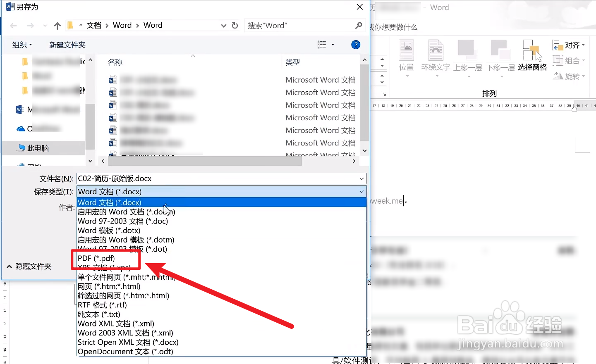The height and width of the screenshot is (364, 596).
Task: Go up one folder level
Action: pos(57,26)
